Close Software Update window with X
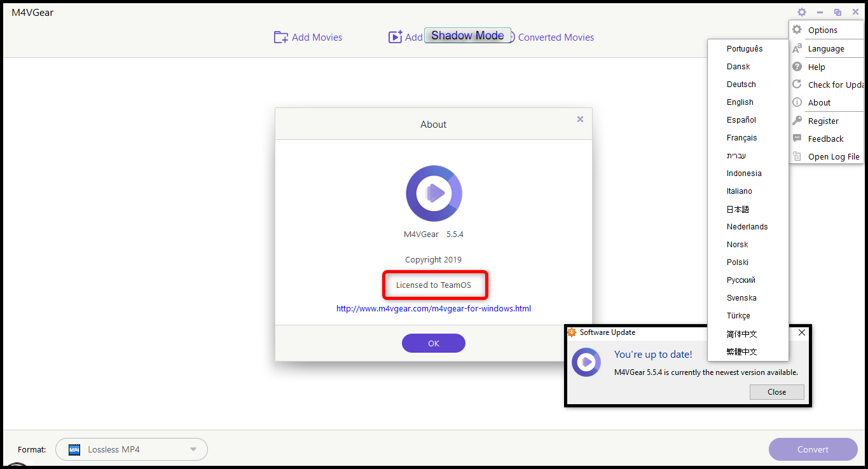Image resolution: width=868 pixels, height=469 pixels. [x=802, y=332]
